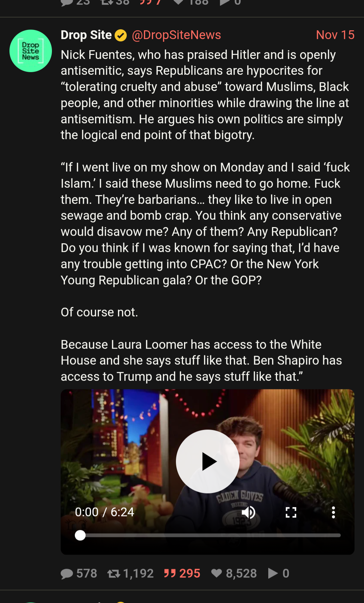Open video options three-dot menu
The image size is (364, 603).
(x=333, y=512)
